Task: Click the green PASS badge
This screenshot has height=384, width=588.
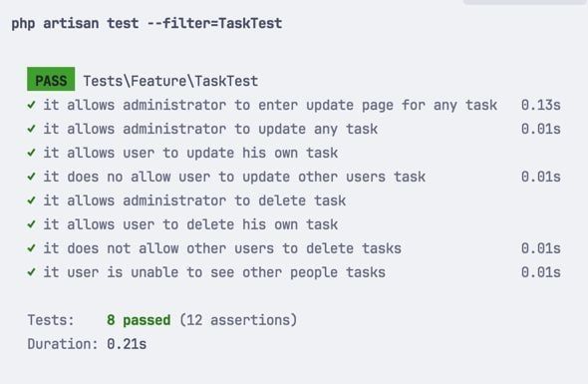Action: (x=51, y=79)
